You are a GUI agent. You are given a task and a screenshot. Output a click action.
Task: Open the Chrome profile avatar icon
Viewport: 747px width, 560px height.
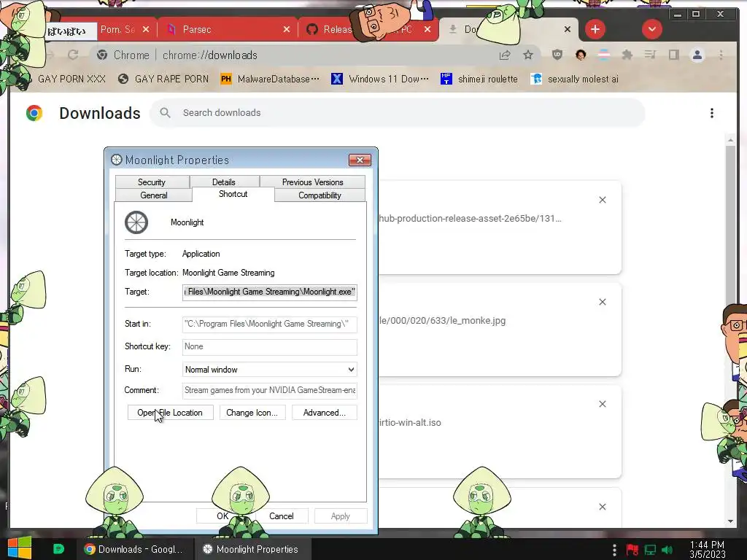coord(697,55)
